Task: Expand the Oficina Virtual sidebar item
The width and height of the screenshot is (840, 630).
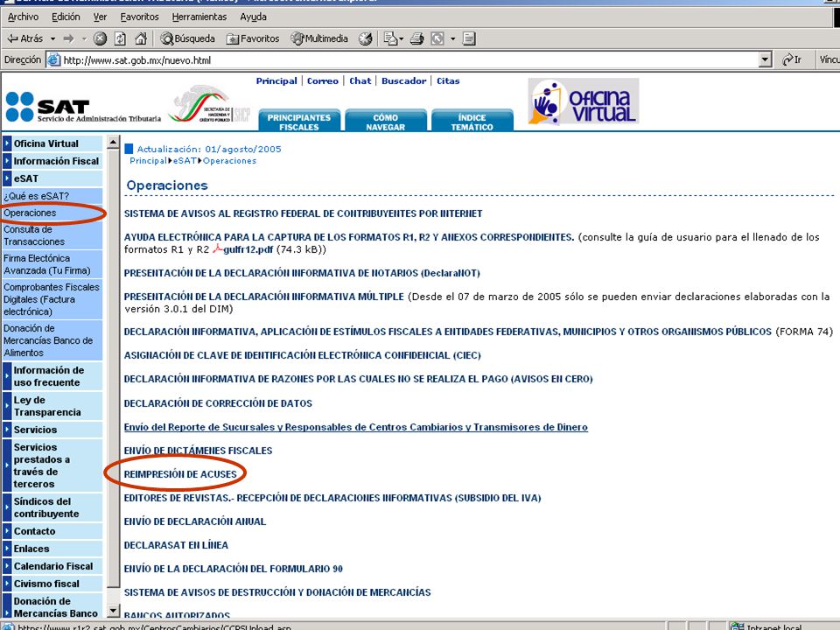Action: [x=52, y=143]
